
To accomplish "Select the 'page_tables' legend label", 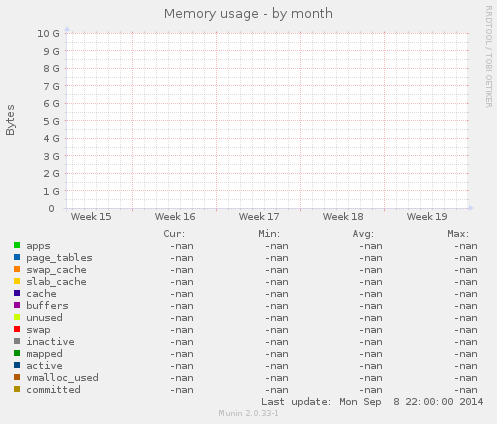I will pos(59,258).
